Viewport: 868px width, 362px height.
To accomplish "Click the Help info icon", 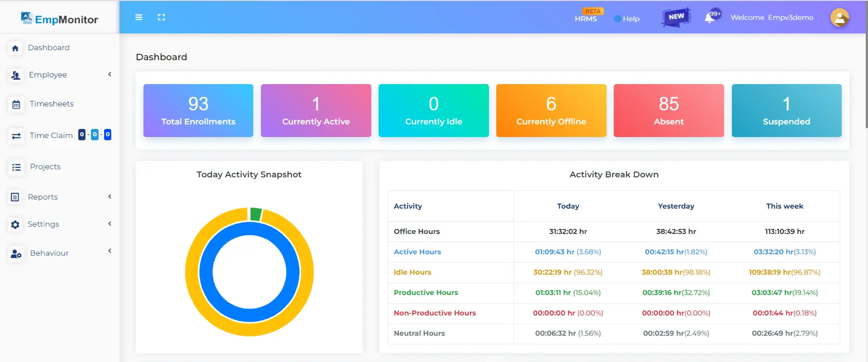I will pyautogui.click(x=617, y=18).
